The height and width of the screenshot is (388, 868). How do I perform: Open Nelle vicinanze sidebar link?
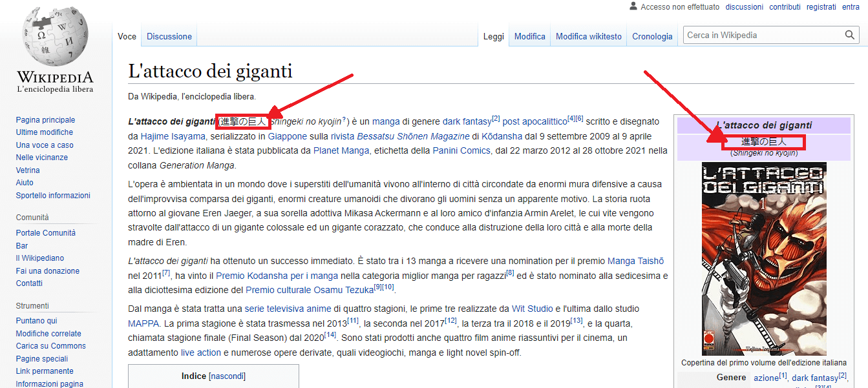point(42,158)
